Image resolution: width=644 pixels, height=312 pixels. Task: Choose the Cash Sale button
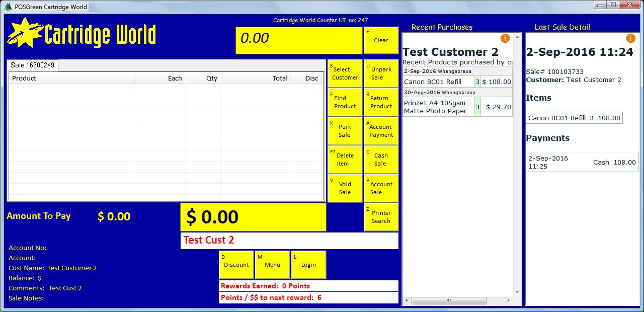pyautogui.click(x=381, y=160)
